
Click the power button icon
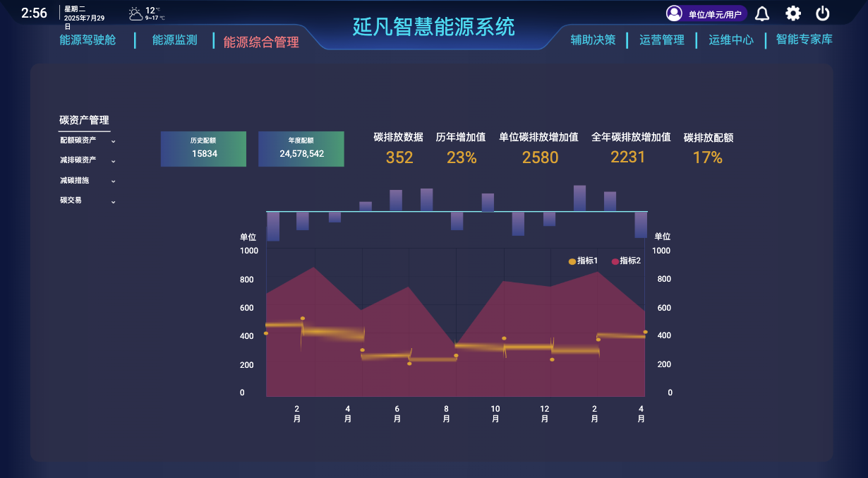tap(823, 13)
